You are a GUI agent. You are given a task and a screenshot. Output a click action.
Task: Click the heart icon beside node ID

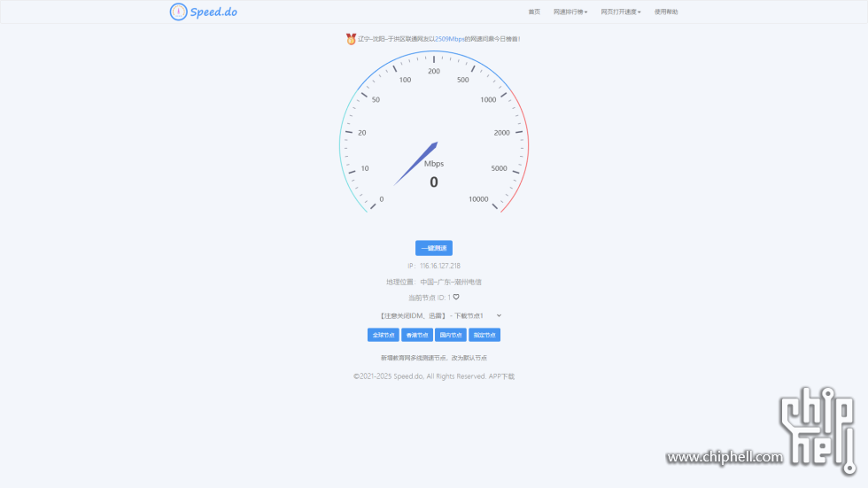pos(456,298)
